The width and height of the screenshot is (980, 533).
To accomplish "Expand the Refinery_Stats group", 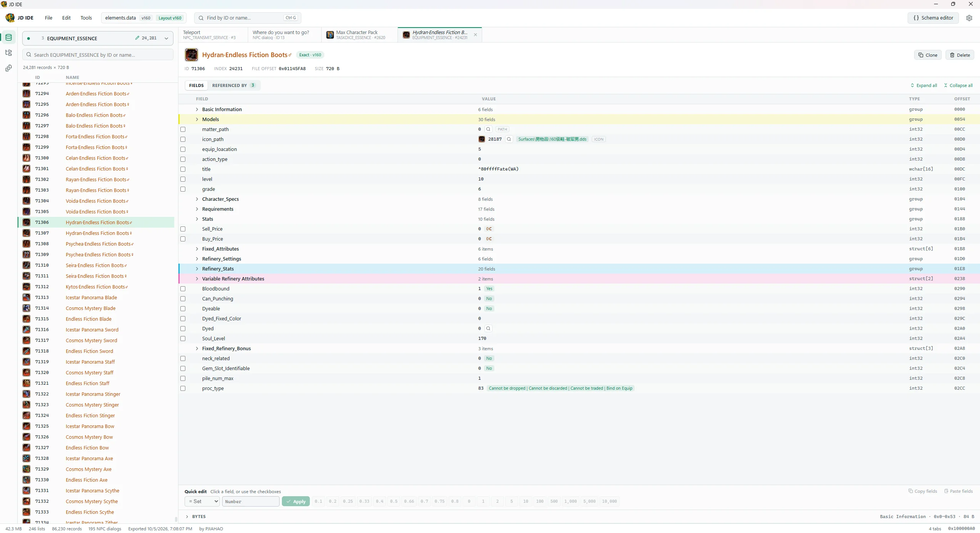I will [197, 269].
